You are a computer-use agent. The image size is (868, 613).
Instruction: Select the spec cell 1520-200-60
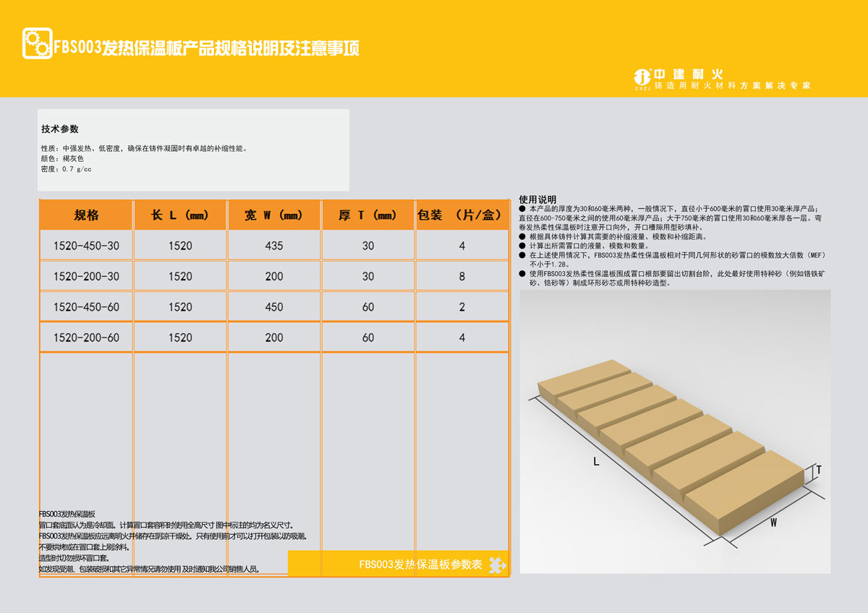(x=86, y=338)
